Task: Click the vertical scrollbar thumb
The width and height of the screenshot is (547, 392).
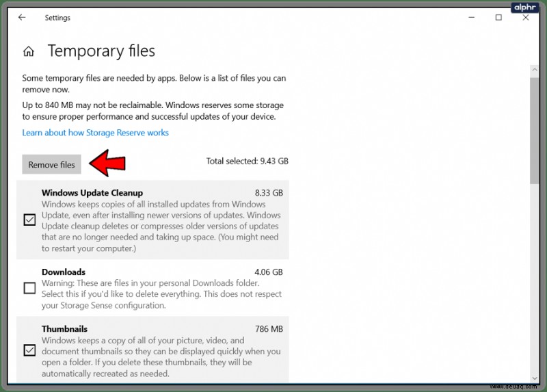Action: [x=535, y=130]
